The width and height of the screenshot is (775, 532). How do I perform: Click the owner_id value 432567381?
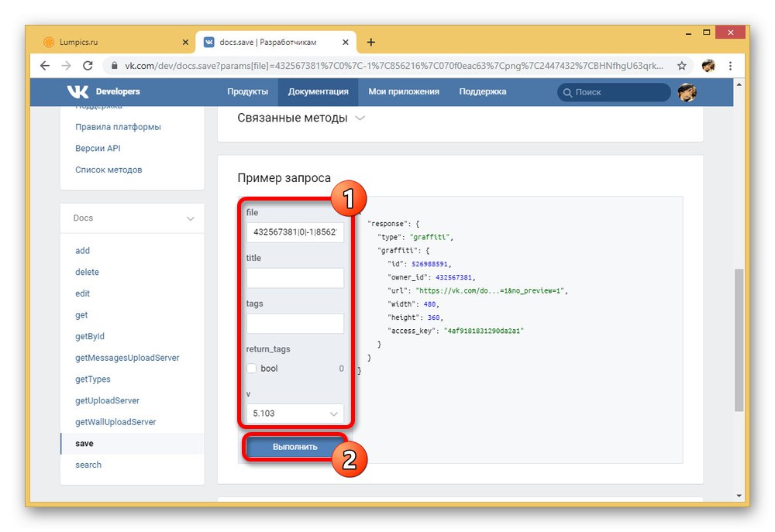pos(453,277)
